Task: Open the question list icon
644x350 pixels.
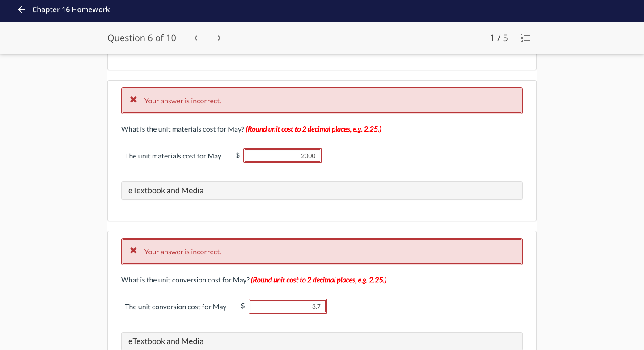Action: pos(526,38)
